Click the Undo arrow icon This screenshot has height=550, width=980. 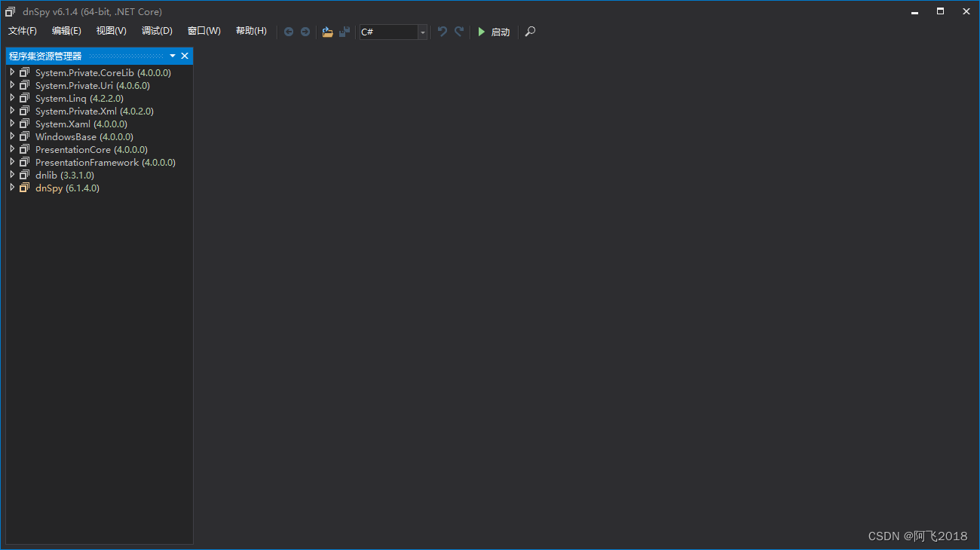(x=443, y=32)
